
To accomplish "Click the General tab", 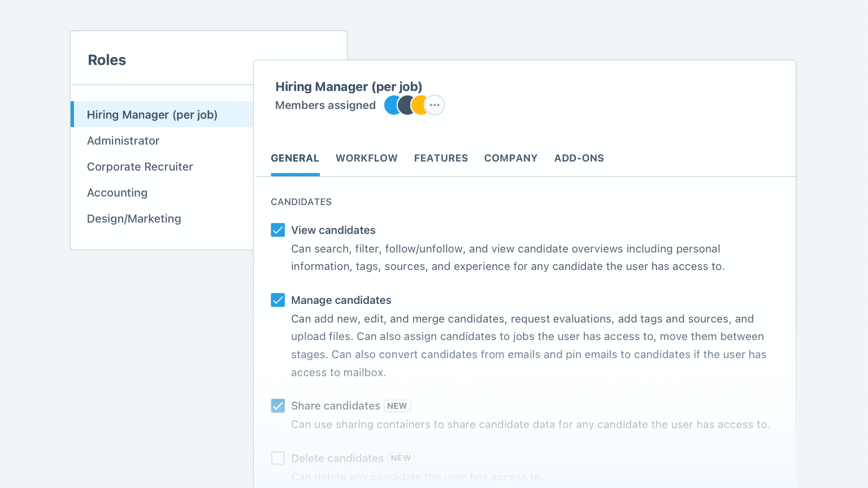I will point(295,158).
